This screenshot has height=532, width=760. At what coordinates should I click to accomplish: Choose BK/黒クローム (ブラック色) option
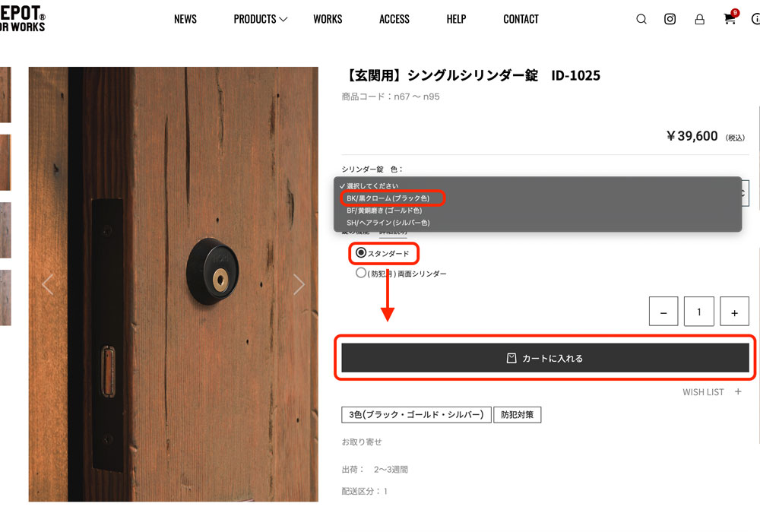click(x=388, y=198)
